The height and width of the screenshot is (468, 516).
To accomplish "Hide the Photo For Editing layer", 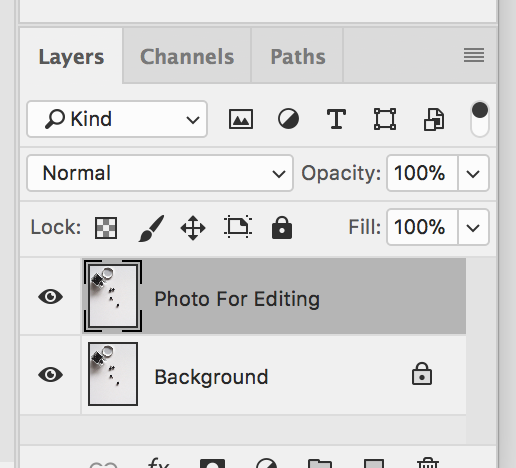I will 51,296.
